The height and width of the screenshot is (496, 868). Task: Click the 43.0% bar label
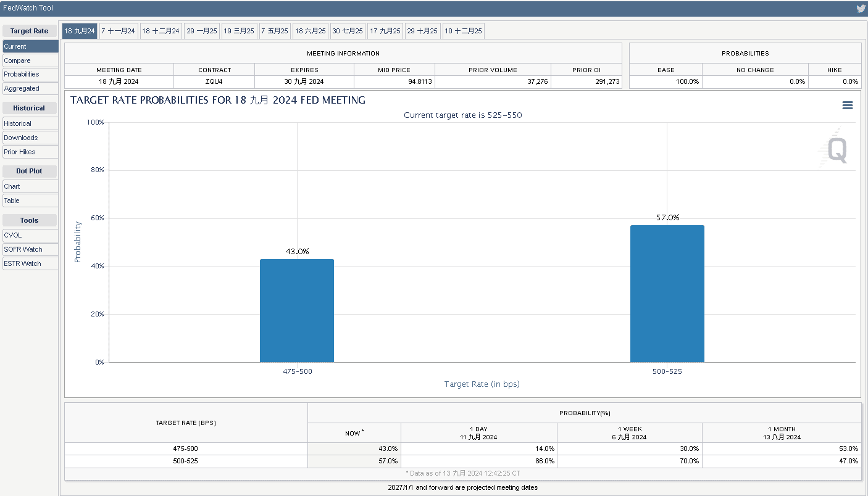coord(297,251)
